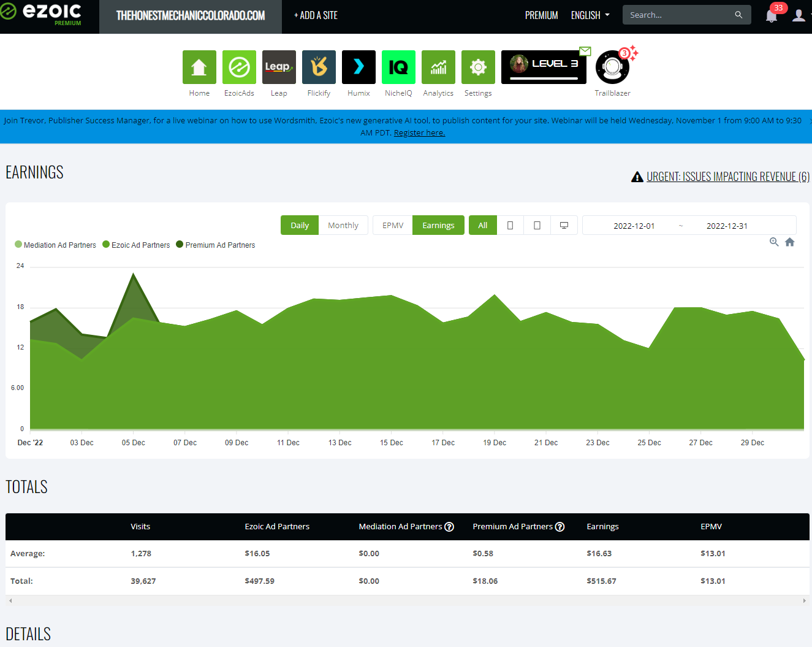The width and height of the screenshot is (812, 647).
Task: Toggle Ezoic Ad Partners legend series
Action: tap(136, 245)
